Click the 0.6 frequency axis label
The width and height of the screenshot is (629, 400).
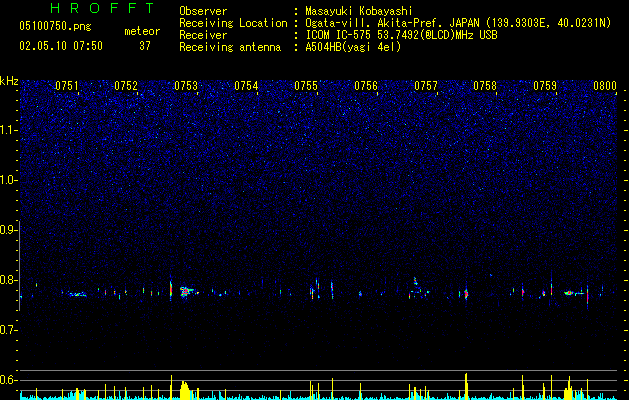pos(8,380)
